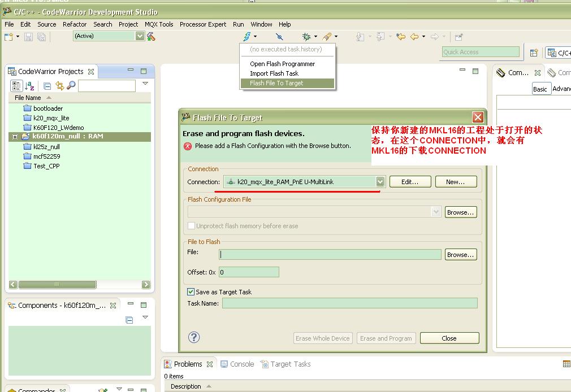Viewport: 571px width, 392px height.
Task: Close the CodeWarrior Projects view tab
Action: click(91, 72)
